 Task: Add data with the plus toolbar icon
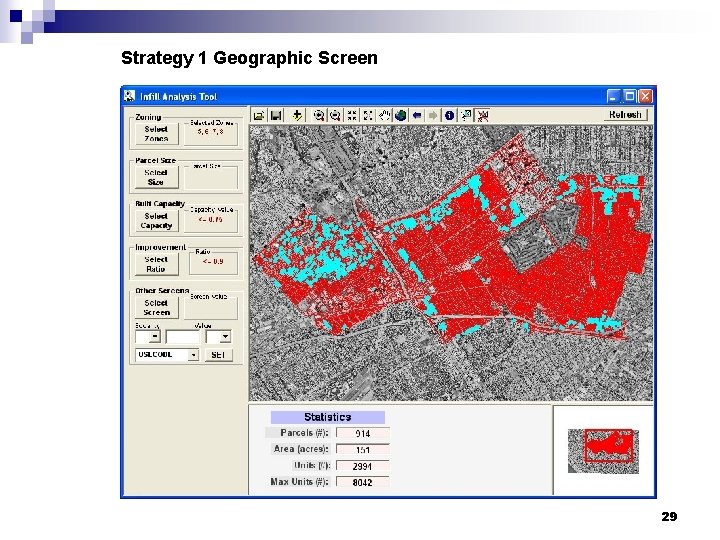(x=297, y=115)
